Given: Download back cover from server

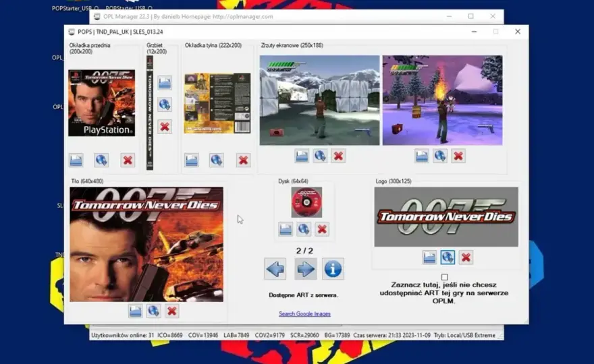Looking at the screenshot, I should click(216, 160).
